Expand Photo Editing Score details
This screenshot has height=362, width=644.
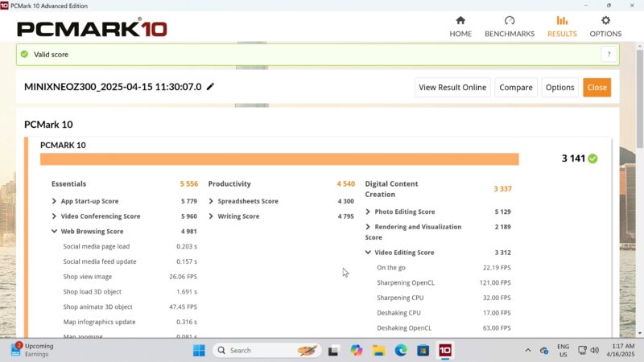point(368,212)
